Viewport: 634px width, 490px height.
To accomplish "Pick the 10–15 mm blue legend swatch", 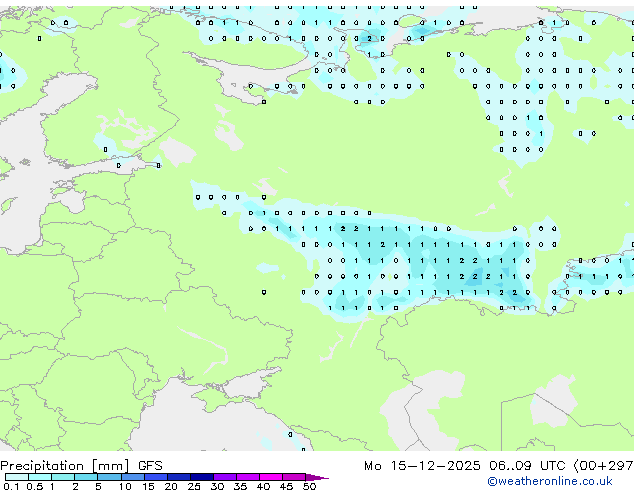I will click(133, 477).
